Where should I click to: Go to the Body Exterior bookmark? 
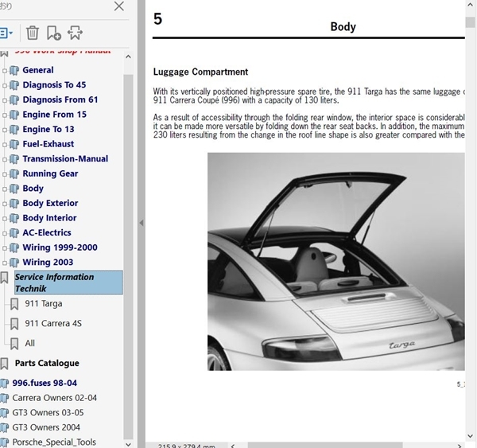pyautogui.click(x=50, y=203)
